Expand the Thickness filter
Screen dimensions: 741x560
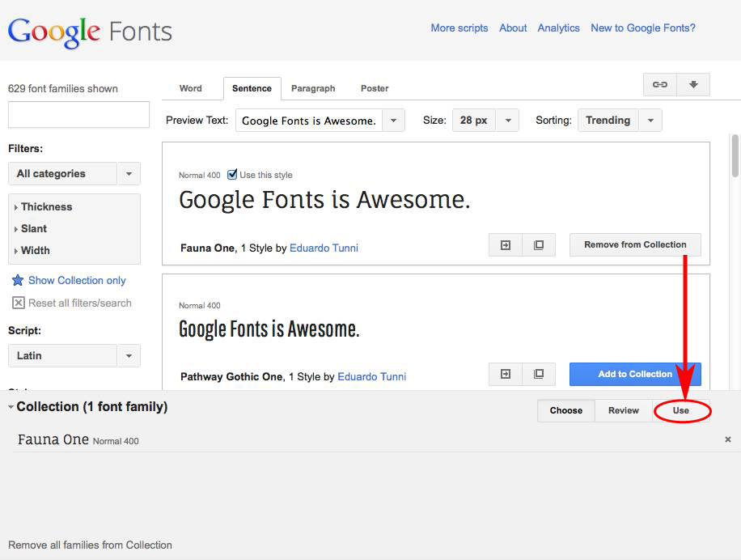pos(43,207)
